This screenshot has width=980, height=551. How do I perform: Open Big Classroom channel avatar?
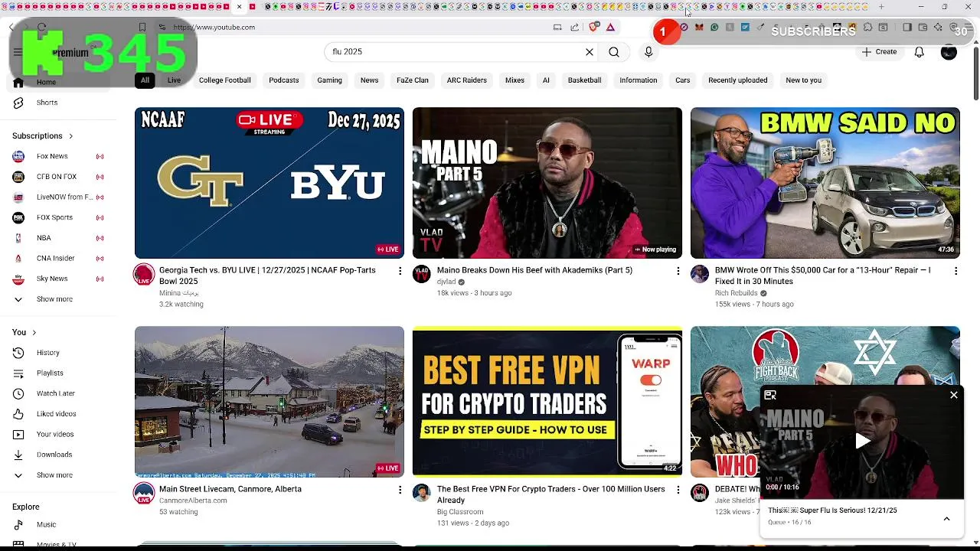422,493
